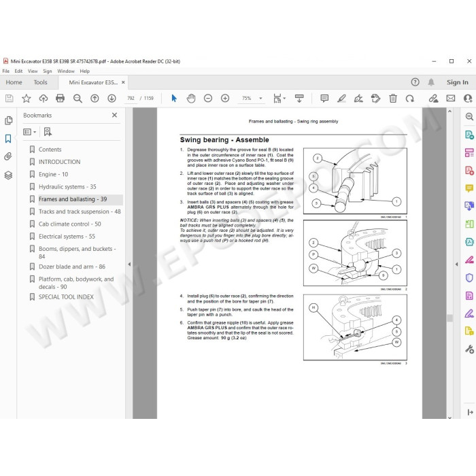
Task: Open the View menu
Action: 33,71
